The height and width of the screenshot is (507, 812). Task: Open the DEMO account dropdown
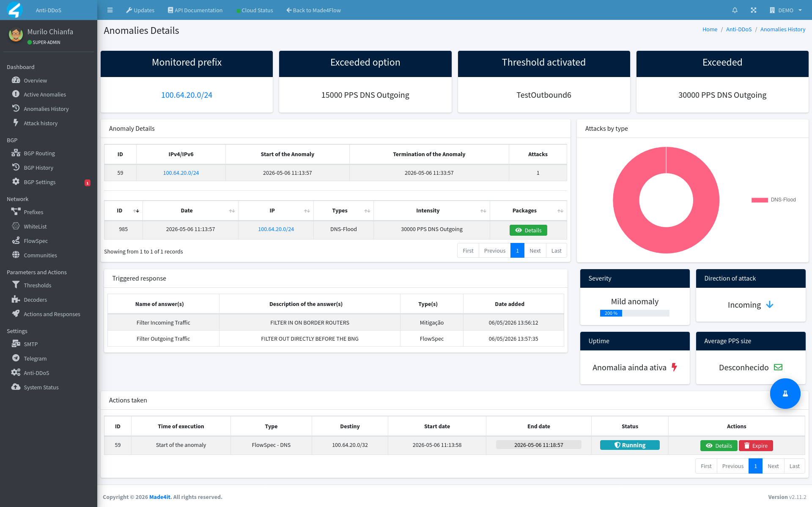(x=786, y=10)
